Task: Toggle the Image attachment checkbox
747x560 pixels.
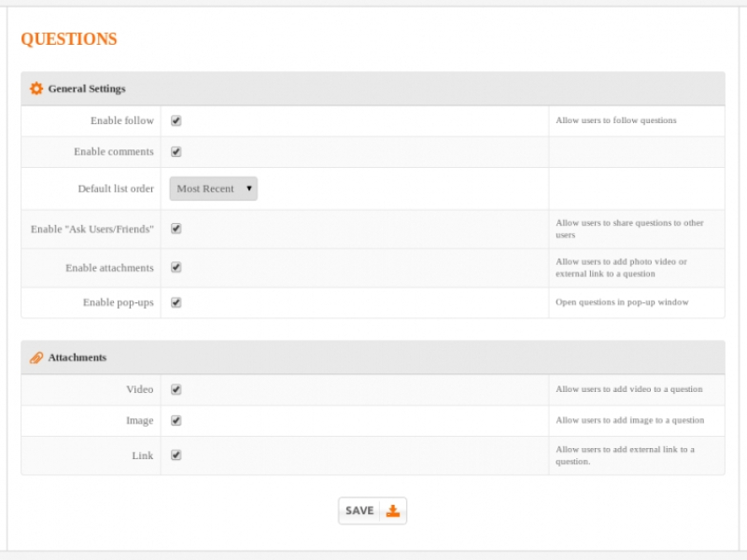Action: click(176, 420)
